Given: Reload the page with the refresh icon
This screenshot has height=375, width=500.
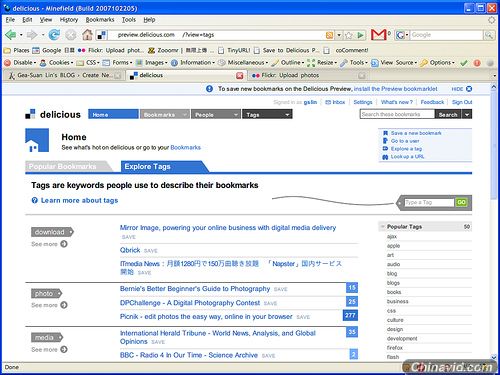Looking at the screenshot, I should coord(54,35).
